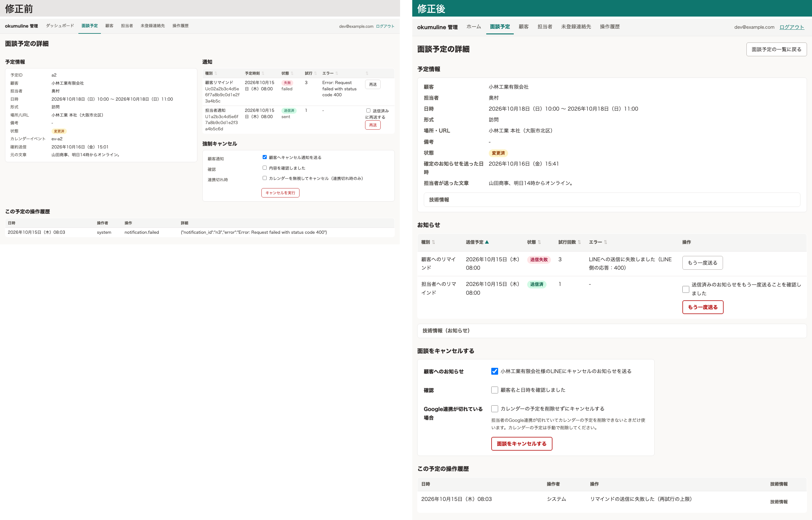Image resolution: width=812 pixels, height=520 pixels.
Task: Open 担当者 tab in 修正後 navigation
Action: coord(544,27)
